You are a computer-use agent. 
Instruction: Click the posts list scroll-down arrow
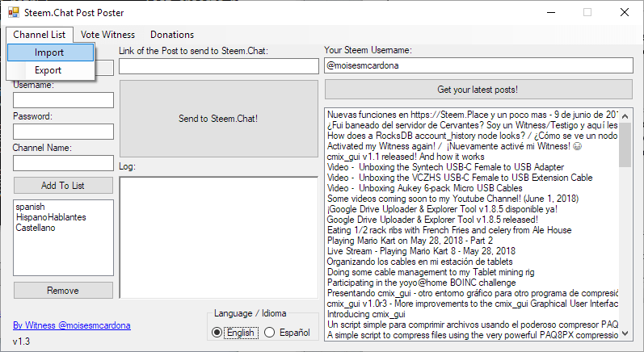pos(625,333)
